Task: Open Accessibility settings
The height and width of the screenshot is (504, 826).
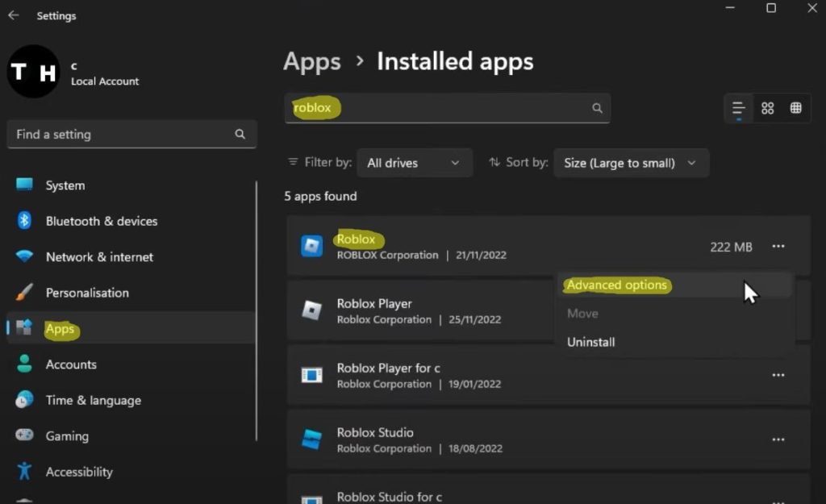Action: coord(79,472)
